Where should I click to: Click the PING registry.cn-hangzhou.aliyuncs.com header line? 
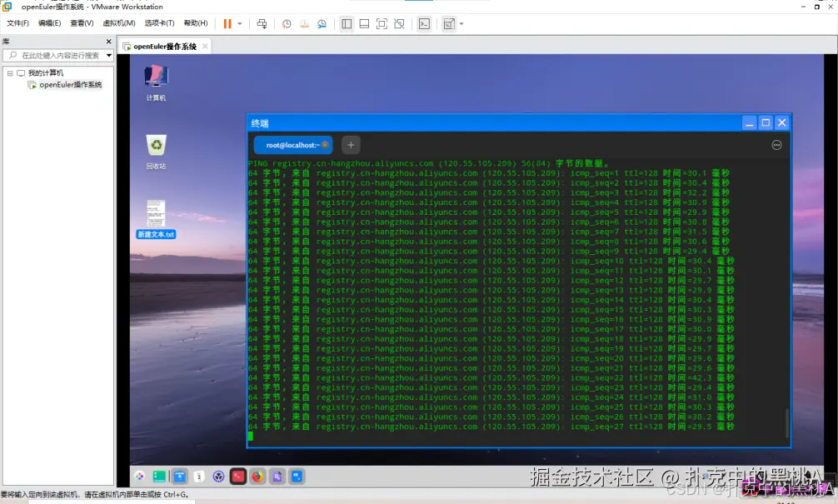coord(428,163)
